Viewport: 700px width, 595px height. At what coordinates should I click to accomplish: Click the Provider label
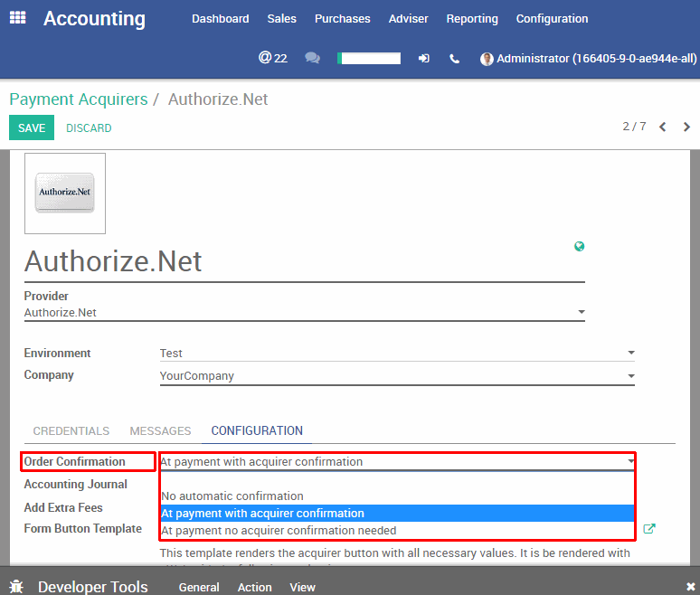click(46, 296)
